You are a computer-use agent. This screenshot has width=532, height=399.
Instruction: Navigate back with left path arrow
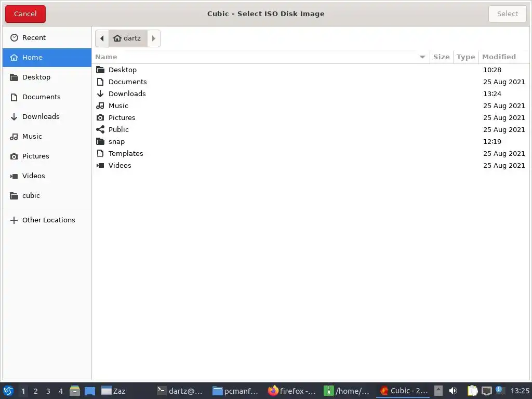coord(102,38)
